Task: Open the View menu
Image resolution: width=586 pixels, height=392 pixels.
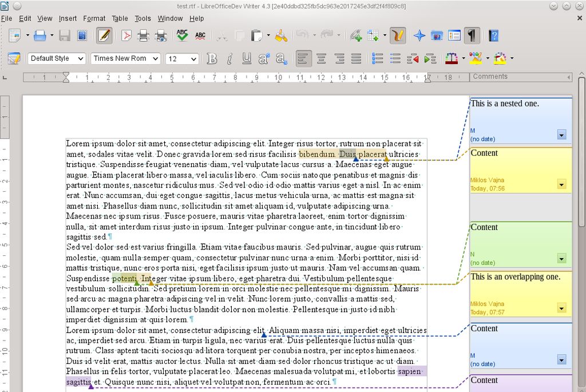Action: (x=45, y=18)
